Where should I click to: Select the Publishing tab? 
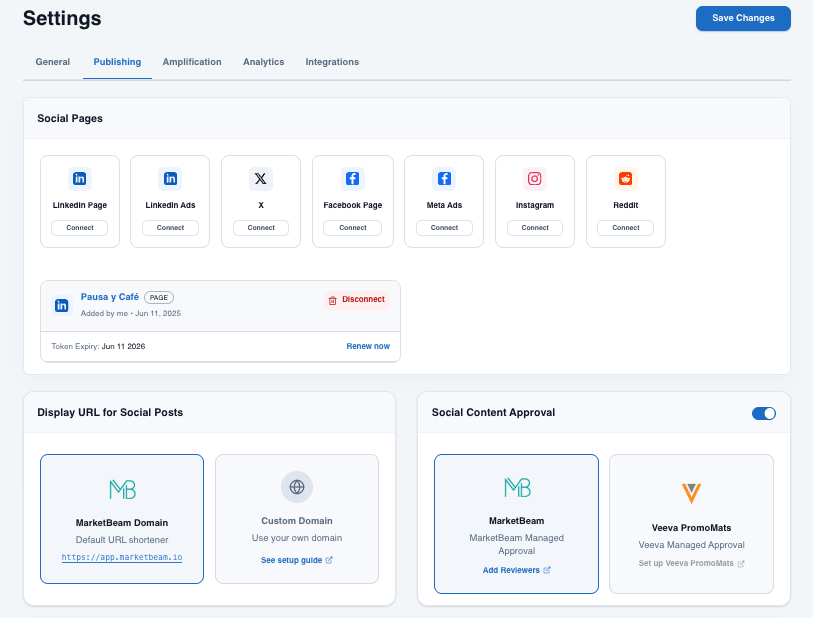117,62
